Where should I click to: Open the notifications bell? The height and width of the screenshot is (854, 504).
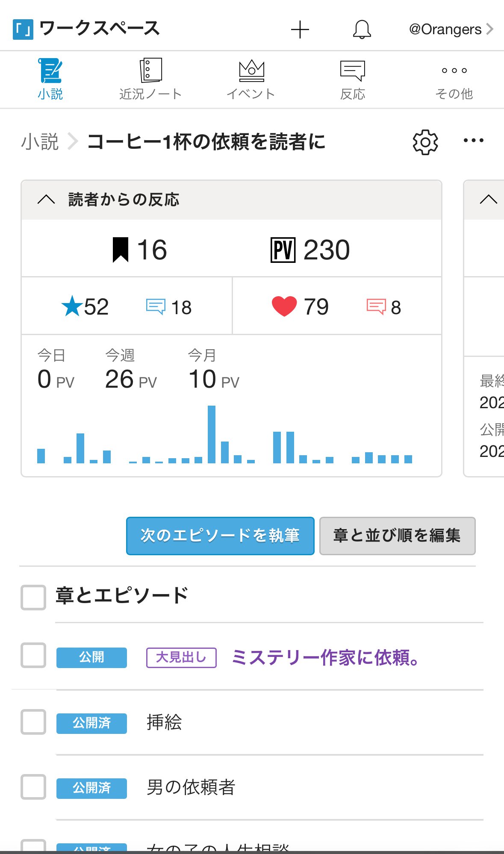point(362,29)
